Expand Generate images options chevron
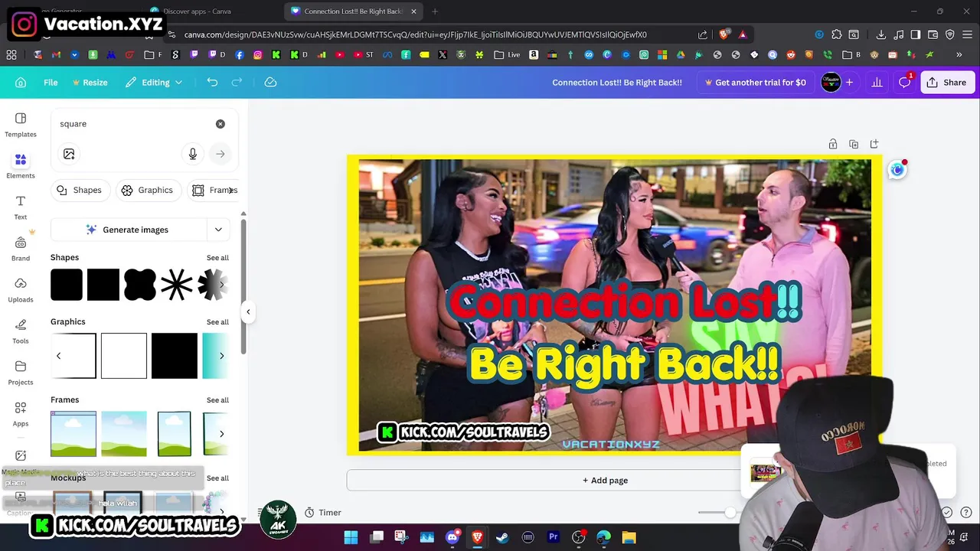980x551 pixels. [x=218, y=230]
